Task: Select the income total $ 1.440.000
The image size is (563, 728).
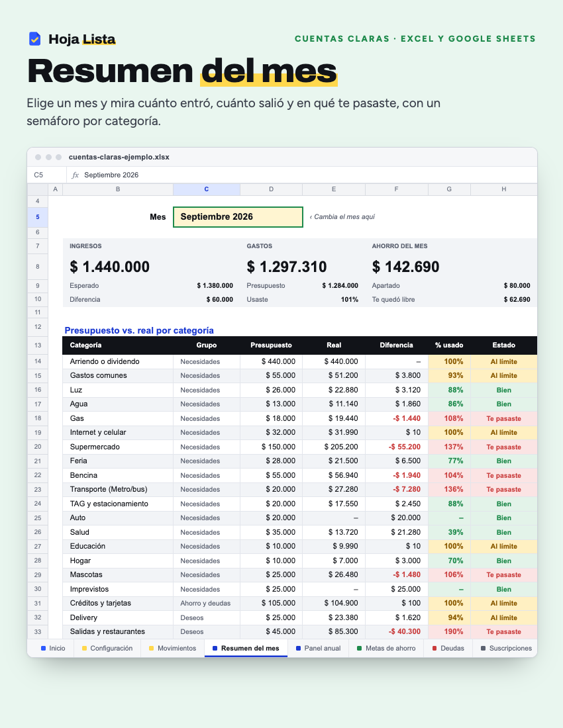Action: [x=110, y=267]
